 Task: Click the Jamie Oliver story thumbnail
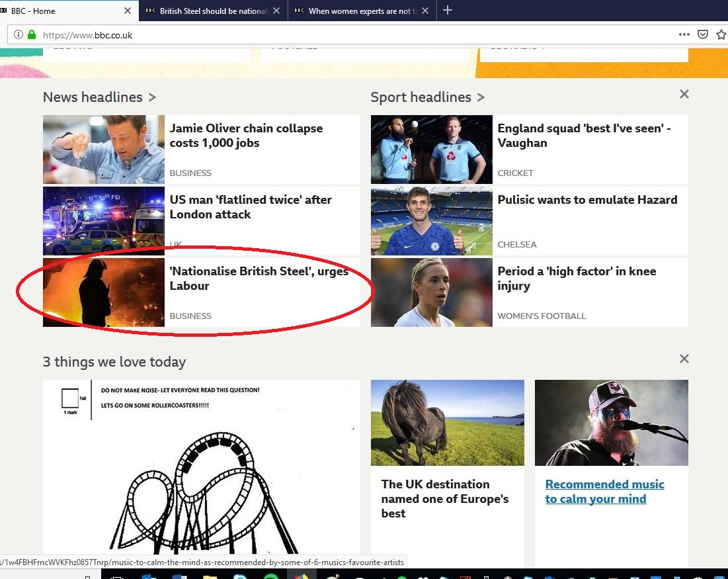click(x=104, y=150)
